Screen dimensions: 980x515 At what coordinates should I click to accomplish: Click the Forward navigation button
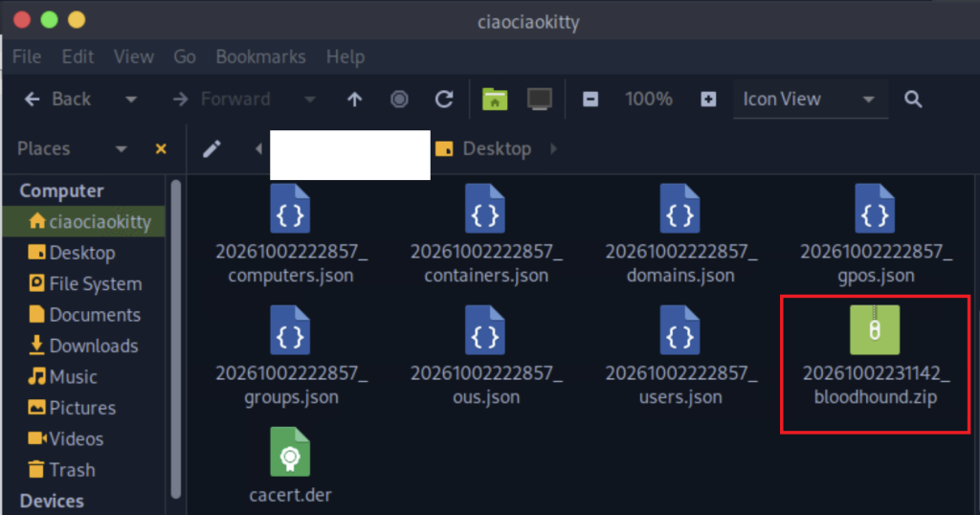(x=222, y=99)
